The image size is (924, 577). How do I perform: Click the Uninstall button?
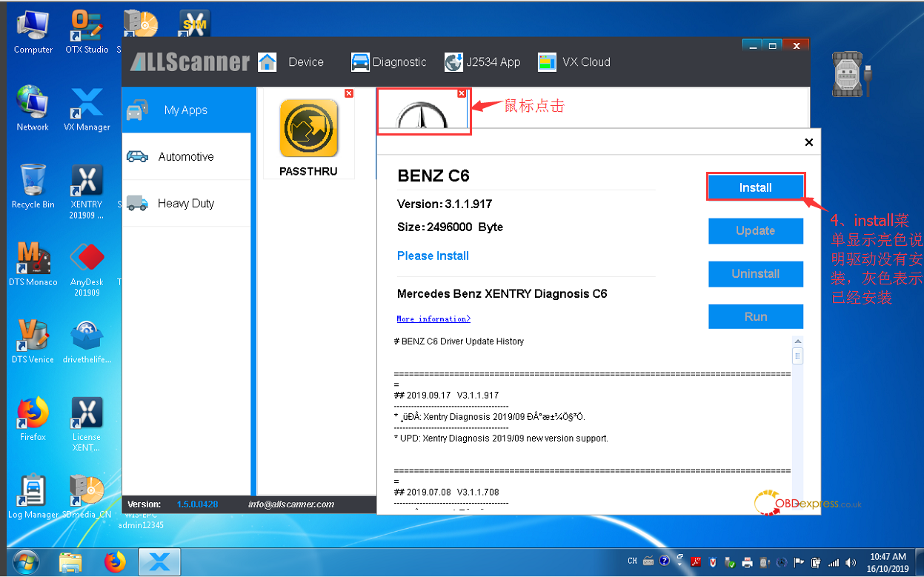755,274
